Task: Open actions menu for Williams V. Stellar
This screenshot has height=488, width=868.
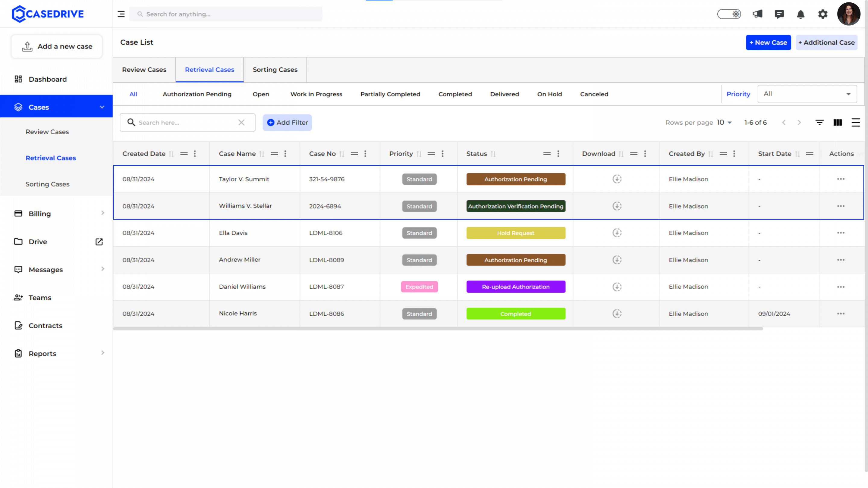Action: pos(841,206)
